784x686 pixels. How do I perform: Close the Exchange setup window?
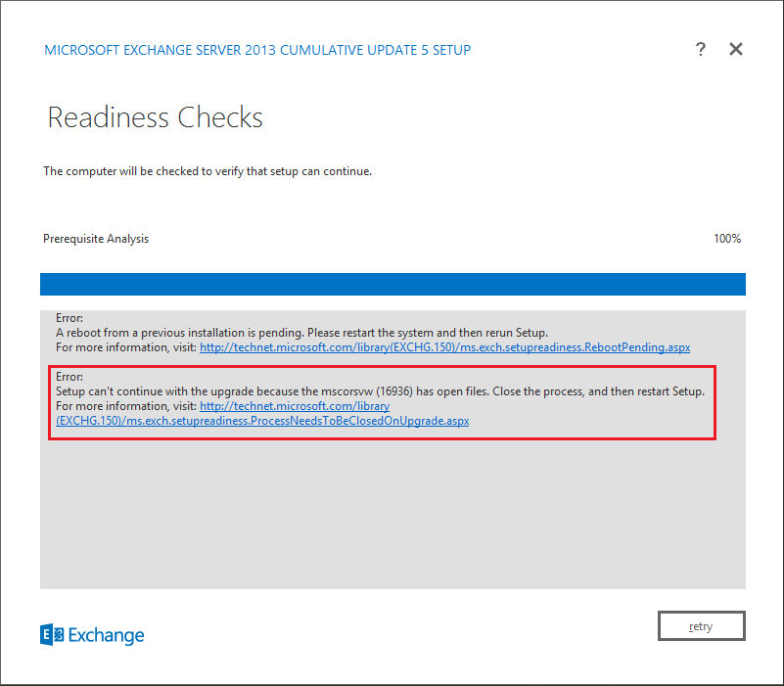[735, 49]
